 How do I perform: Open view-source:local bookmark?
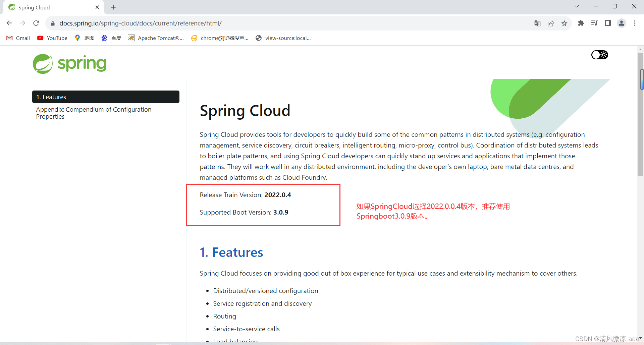point(283,38)
